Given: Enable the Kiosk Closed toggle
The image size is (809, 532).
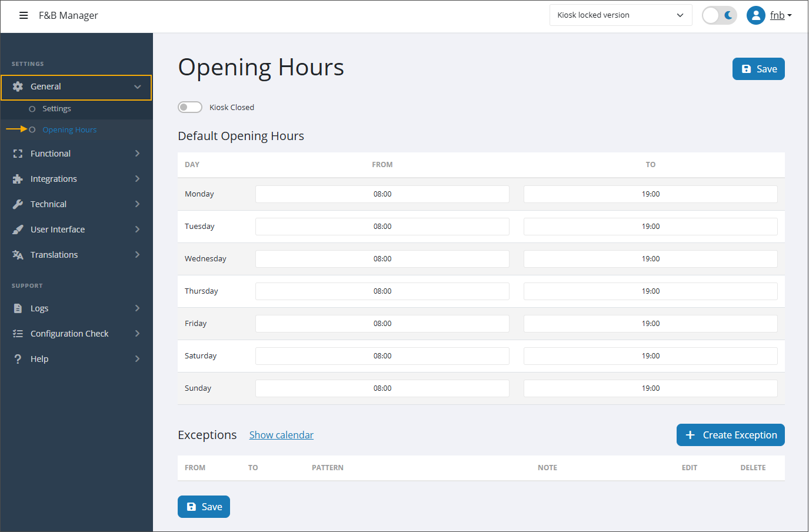Looking at the screenshot, I should 189,107.
